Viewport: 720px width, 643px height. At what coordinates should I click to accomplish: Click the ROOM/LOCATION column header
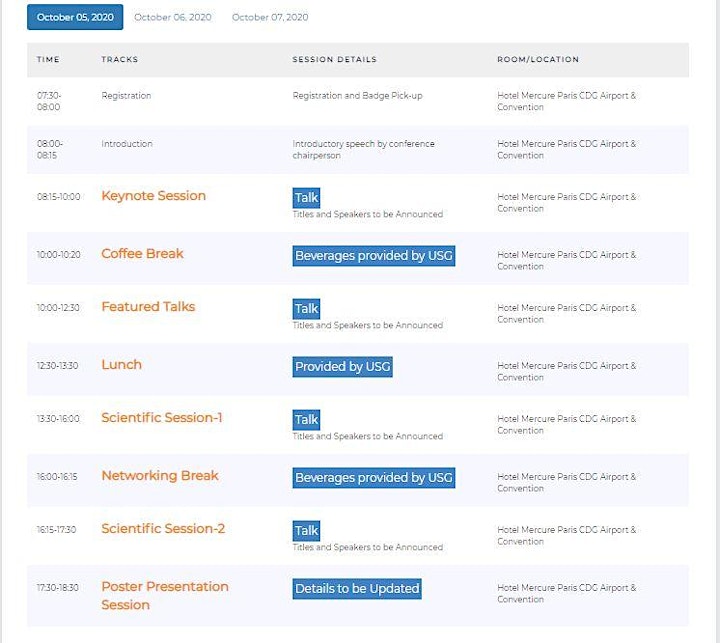click(538, 59)
